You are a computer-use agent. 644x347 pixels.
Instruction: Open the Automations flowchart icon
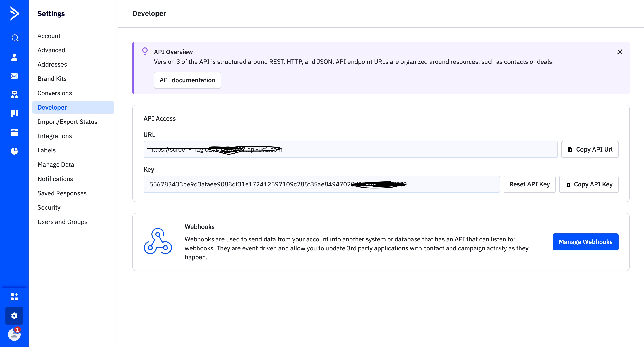pos(15,95)
